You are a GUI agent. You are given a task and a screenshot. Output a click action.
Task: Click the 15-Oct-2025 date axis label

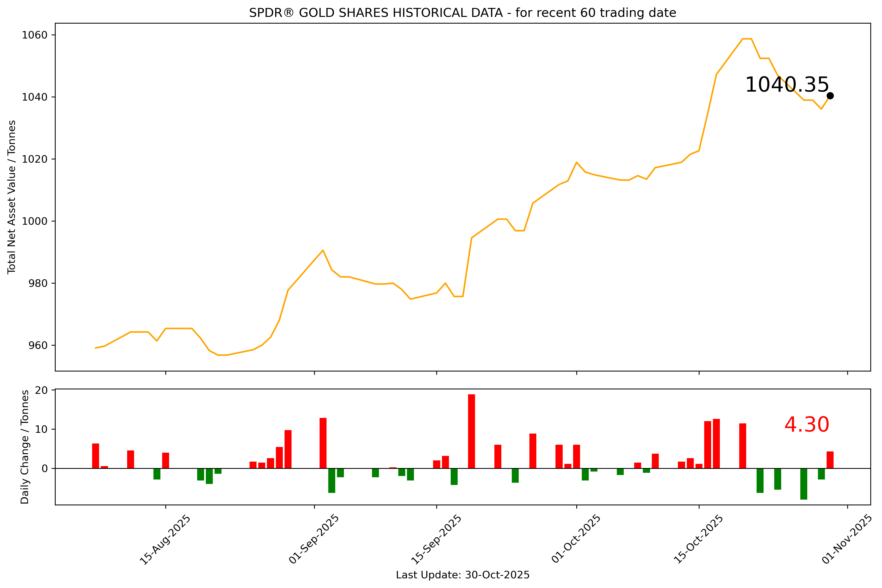tap(698, 540)
